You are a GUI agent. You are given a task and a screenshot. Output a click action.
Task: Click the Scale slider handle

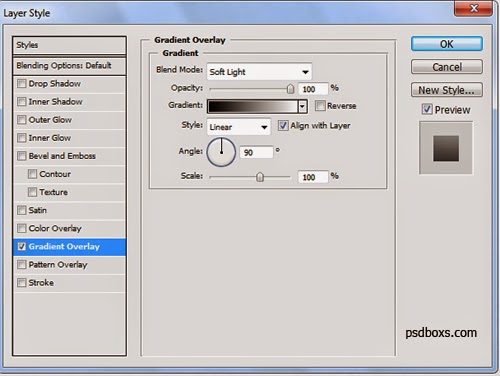tap(260, 177)
